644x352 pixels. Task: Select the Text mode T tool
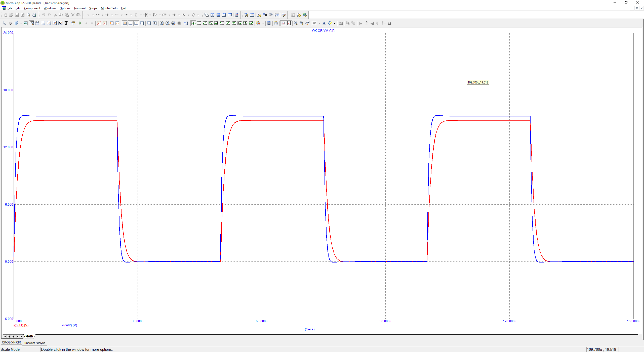66,23
